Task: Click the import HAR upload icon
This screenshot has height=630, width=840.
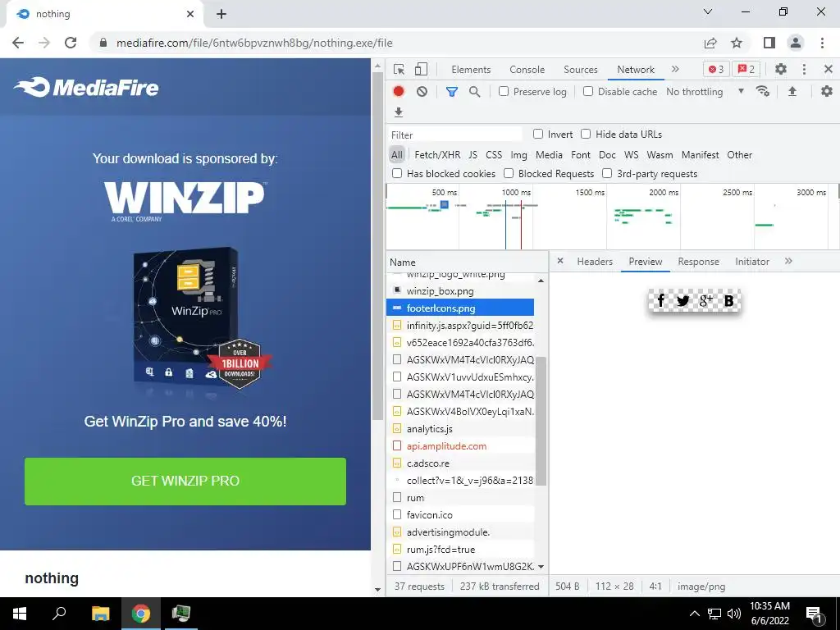Action: pyautogui.click(x=792, y=92)
